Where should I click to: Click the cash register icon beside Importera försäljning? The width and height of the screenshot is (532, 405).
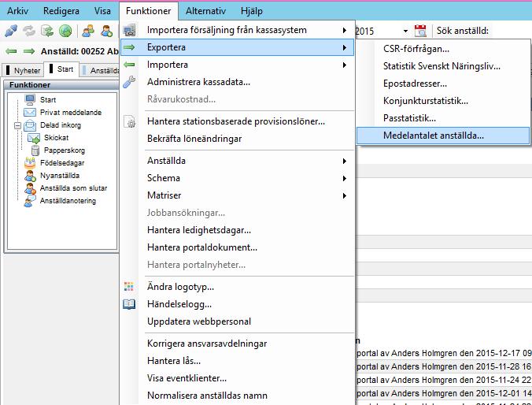(x=129, y=30)
